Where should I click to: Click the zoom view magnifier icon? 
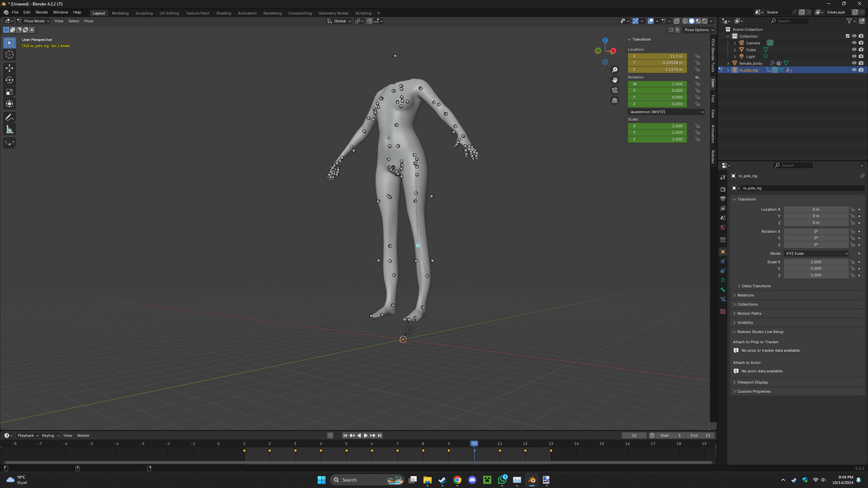click(x=615, y=70)
